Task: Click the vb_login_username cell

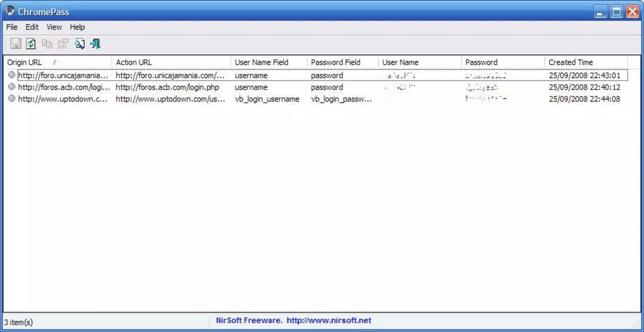Action: point(267,99)
